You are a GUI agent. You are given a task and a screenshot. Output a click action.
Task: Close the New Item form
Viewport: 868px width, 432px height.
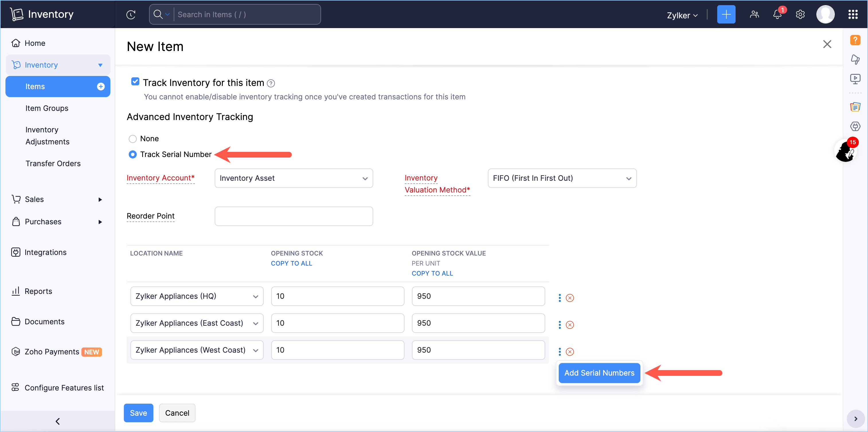pyautogui.click(x=827, y=44)
